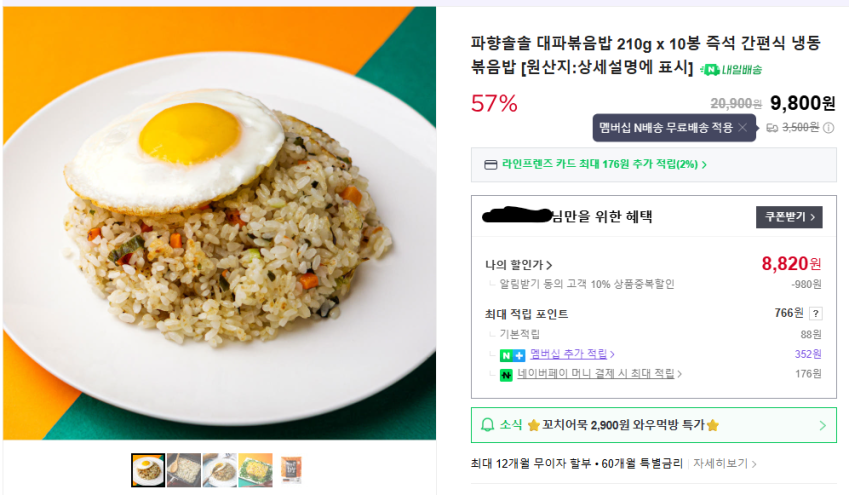This screenshot has width=849, height=495.
Task: Dismiss the membership free shipping tooltip
Action: pos(742,128)
